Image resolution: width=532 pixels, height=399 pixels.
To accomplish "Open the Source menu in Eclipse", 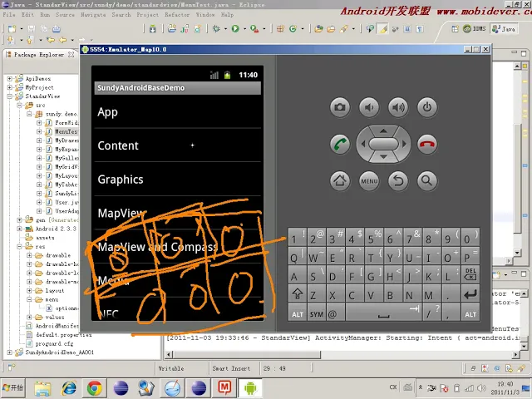I will [x=65, y=15].
